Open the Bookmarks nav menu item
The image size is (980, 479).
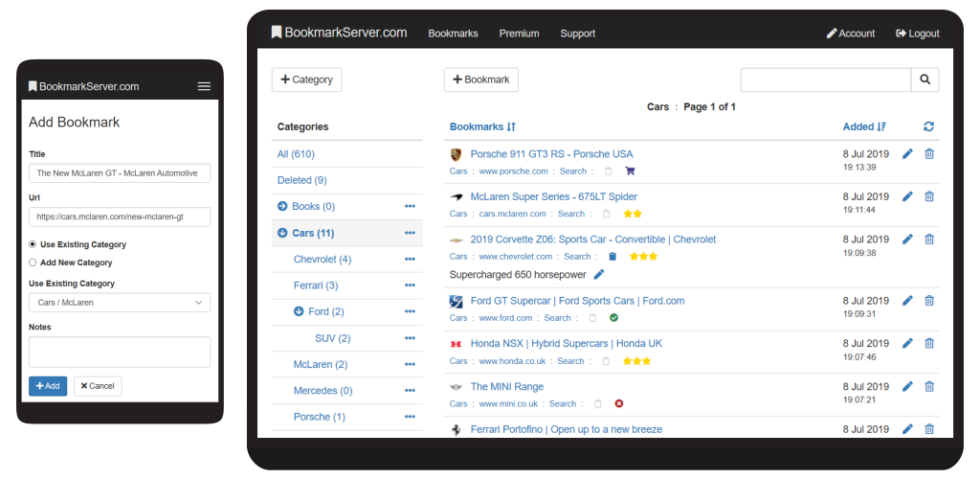point(453,34)
